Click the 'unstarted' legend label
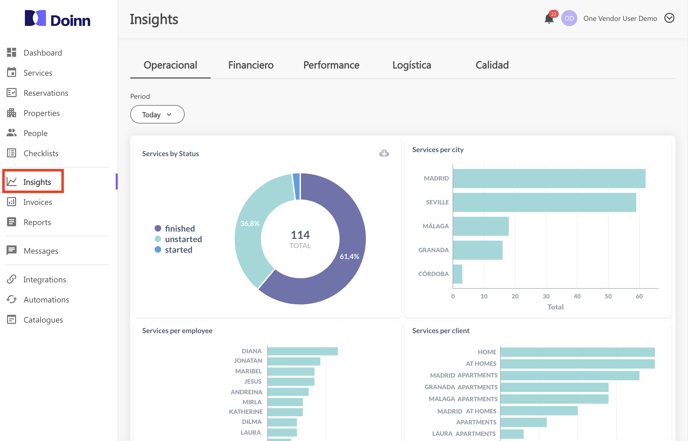The width and height of the screenshot is (688, 441). [x=183, y=239]
